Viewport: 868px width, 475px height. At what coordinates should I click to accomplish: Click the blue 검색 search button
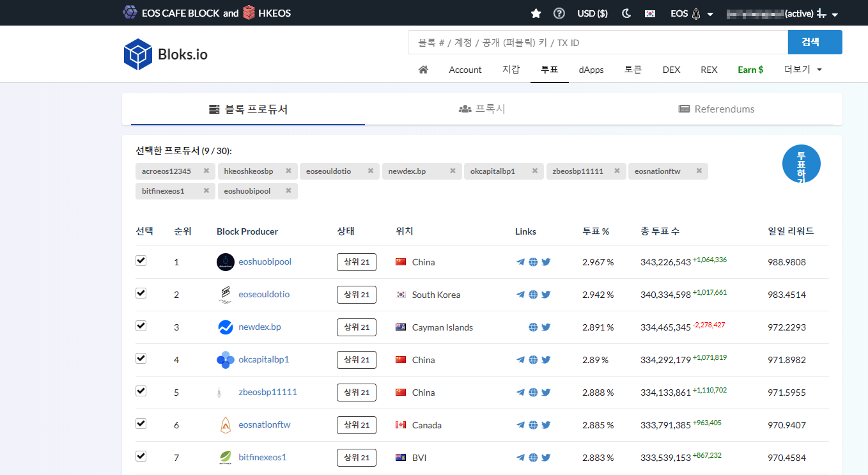(x=815, y=42)
